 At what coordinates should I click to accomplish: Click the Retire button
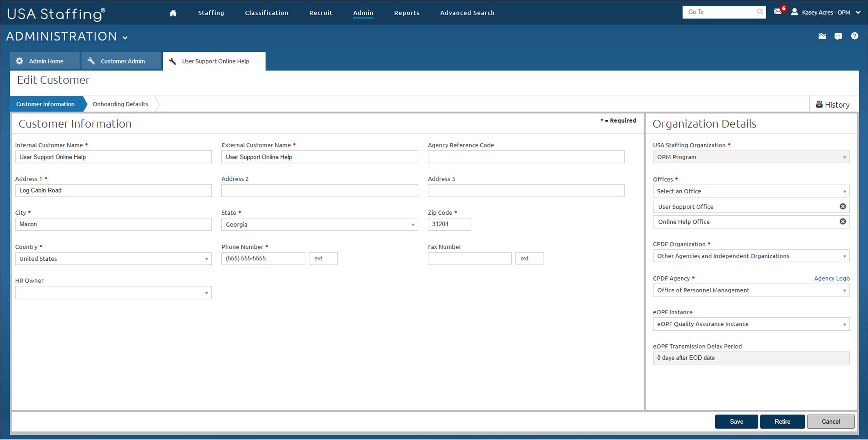click(x=783, y=422)
